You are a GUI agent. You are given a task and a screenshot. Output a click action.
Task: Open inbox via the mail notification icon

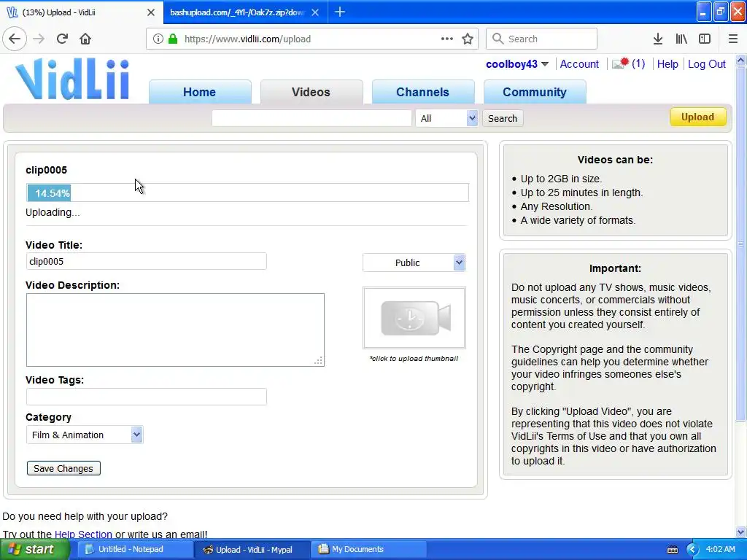pos(620,63)
